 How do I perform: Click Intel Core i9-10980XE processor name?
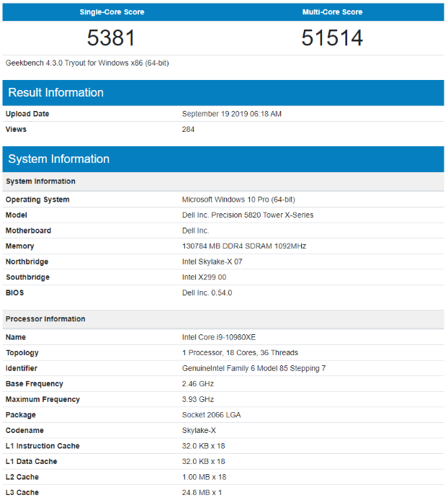tap(219, 337)
